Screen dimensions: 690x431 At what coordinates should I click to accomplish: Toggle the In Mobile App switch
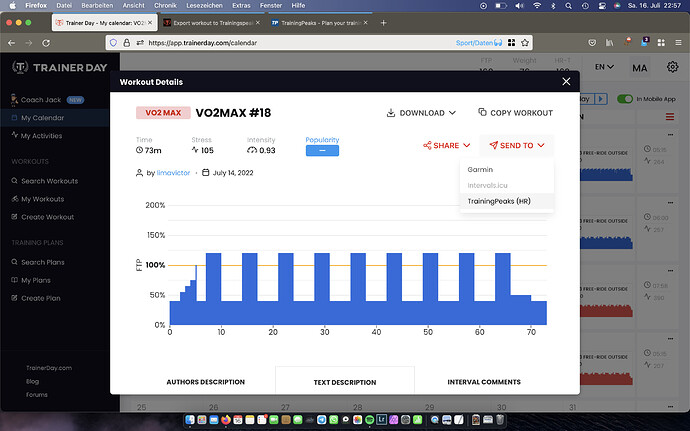(624, 99)
